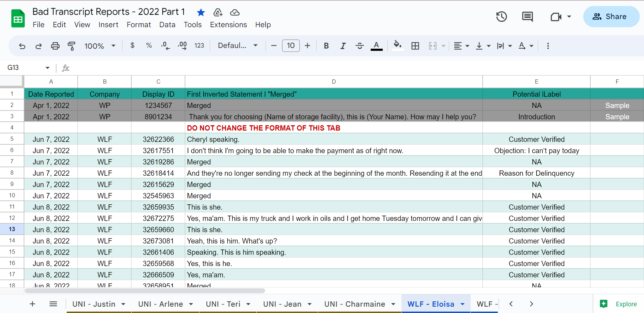Viewport: 644px width, 313px height.
Task: Select cell with Display ID 32622366
Action: [158, 139]
